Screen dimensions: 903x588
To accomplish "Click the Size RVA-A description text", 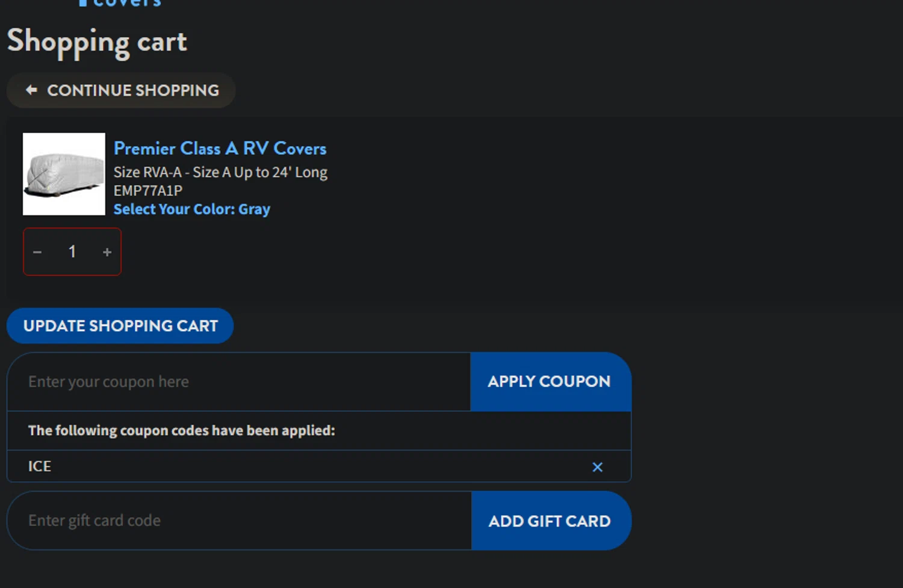I will 220,172.
